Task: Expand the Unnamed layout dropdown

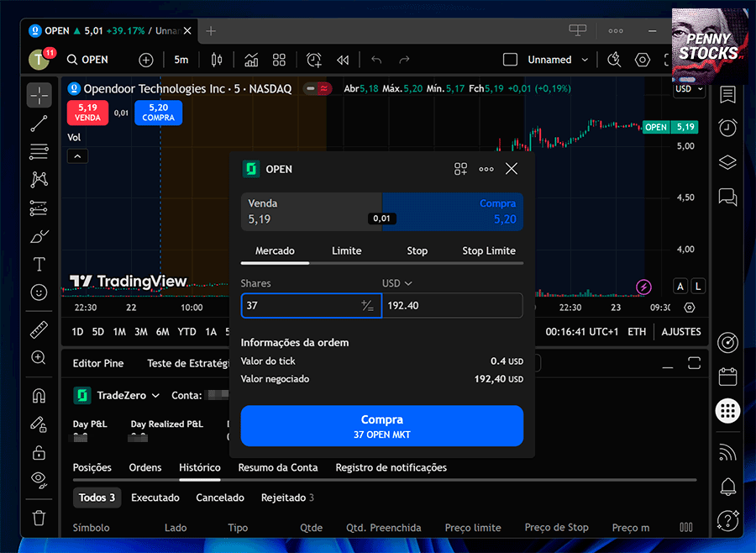Action: (585, 60)
